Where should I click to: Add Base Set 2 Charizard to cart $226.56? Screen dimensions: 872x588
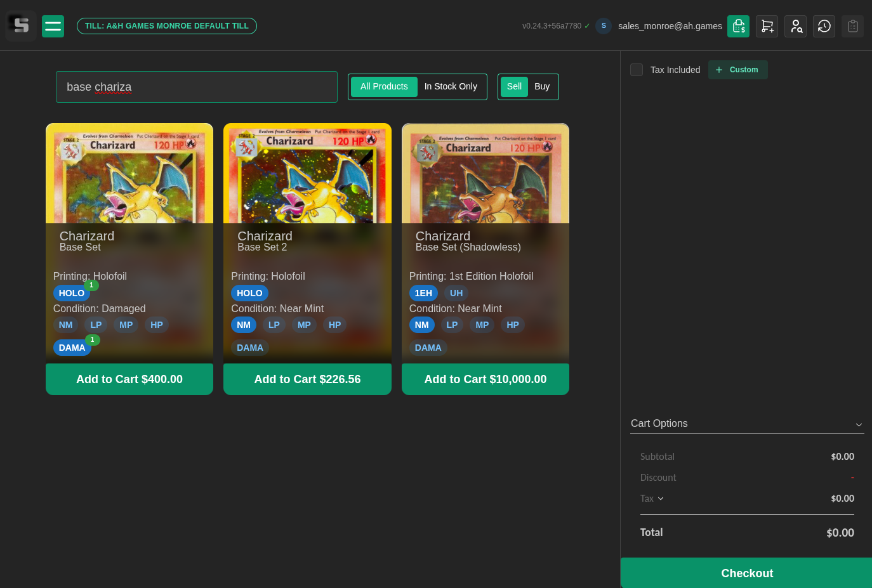coord(307,379)
